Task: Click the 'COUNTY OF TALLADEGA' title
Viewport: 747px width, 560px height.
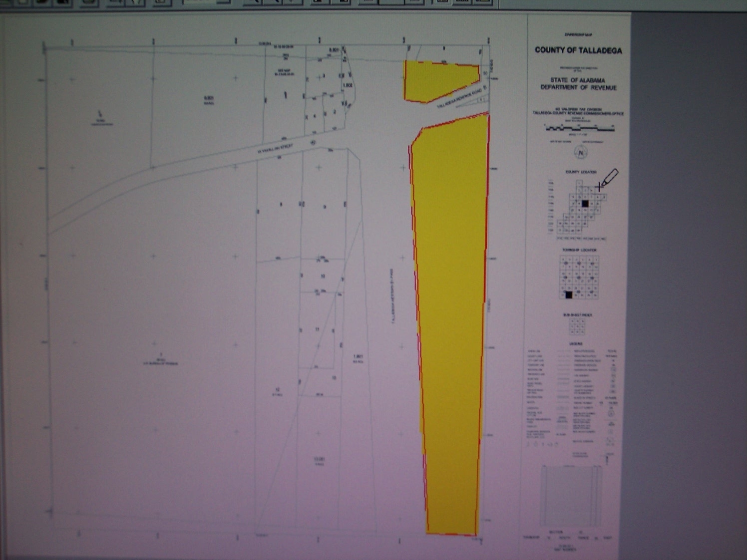Action: pos(578,50)
